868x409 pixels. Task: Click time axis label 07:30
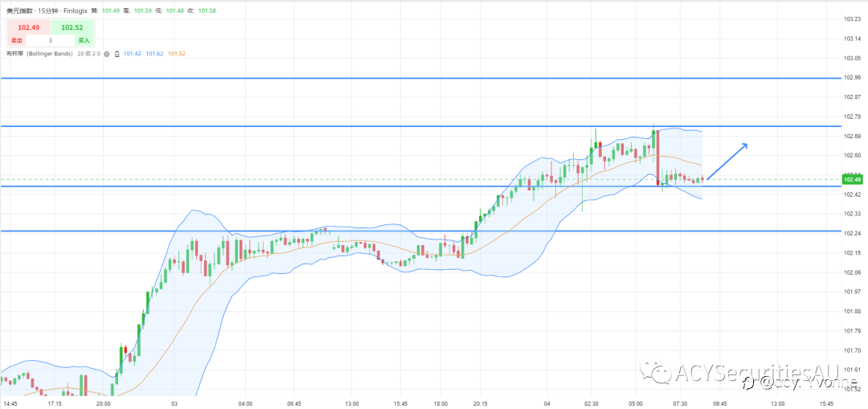point(681,403)
